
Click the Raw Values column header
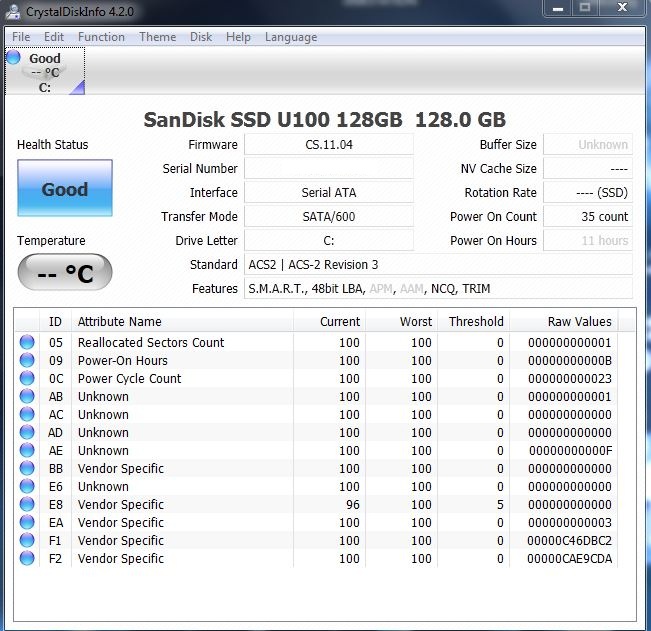click(564, 321)
